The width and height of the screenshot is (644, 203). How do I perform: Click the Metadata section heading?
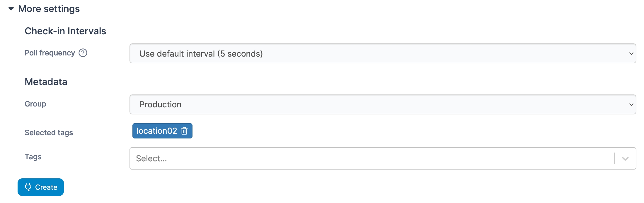(46, 82)
